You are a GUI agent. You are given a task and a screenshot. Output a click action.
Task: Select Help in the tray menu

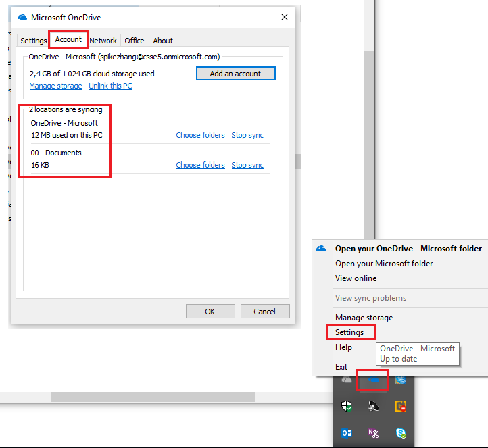343,347
